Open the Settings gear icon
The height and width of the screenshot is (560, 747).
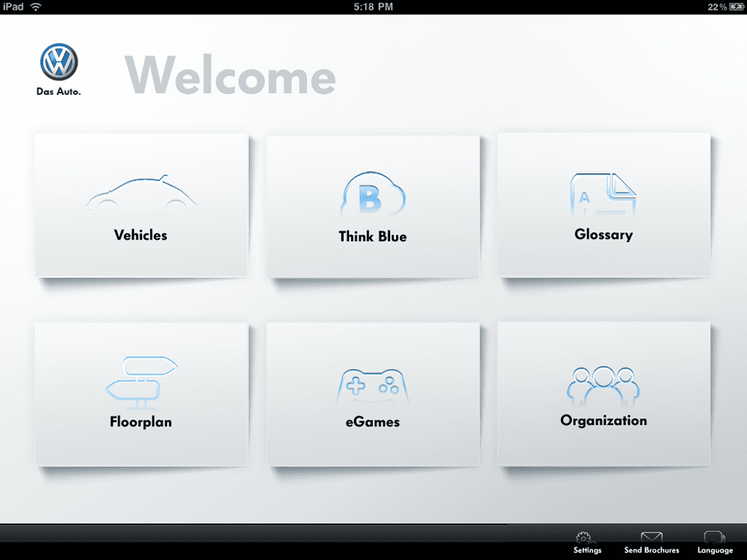pyautogui.click(x=583, y=538)
